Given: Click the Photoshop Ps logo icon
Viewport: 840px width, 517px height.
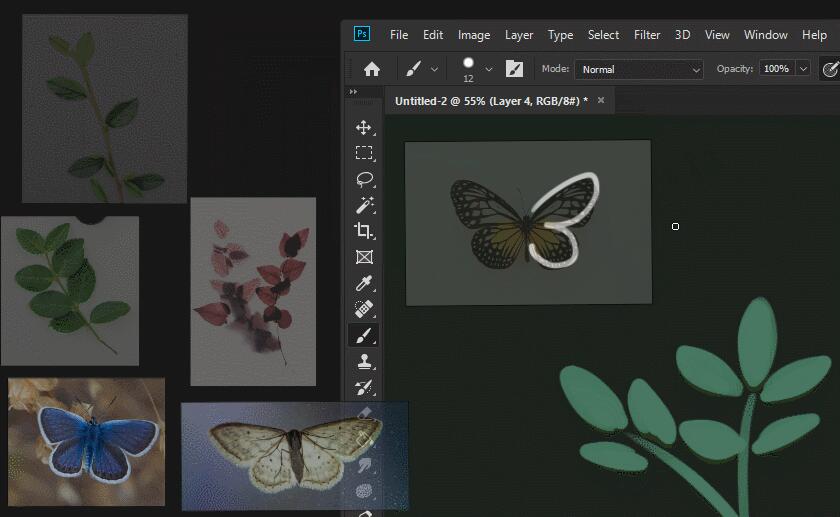Looking at the screenshot, I should (362, 34).
